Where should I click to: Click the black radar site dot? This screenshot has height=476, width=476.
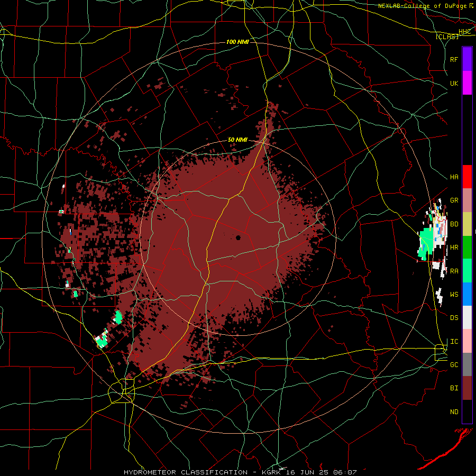pyautogui.click(x=238, y=237)
